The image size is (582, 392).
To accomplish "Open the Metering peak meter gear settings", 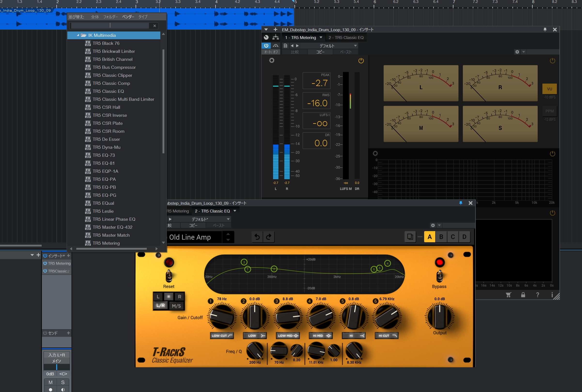I will [x=272, y=61].
